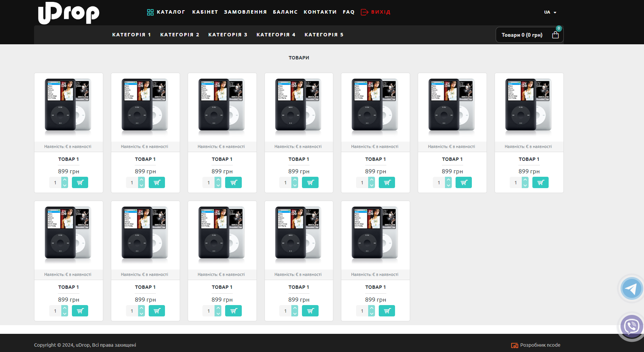The width and height of the screenshot is (644, 352).
Task: Open Каталог via the grid icon
Action: [x=150, y=12]
